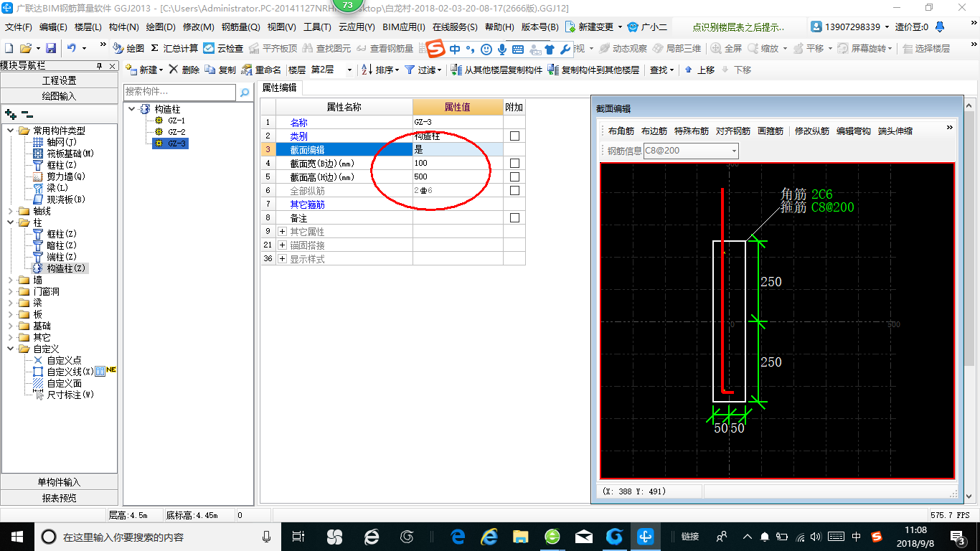Viewport: 980px width, 551px height.
Task: Pin the 模块导航栏 panel
Action: click(100, 65)
